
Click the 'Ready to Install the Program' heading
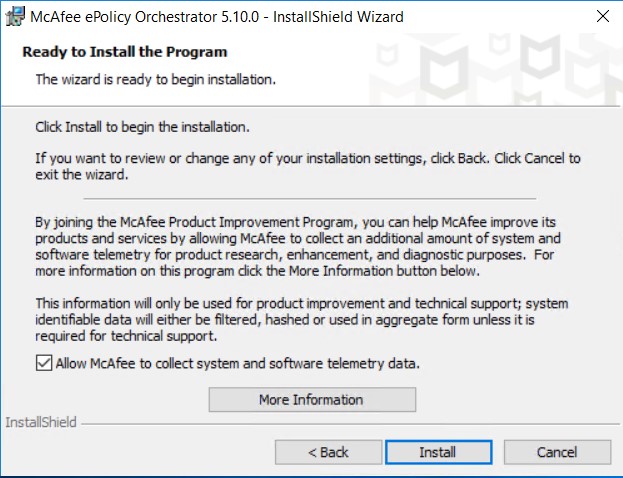click(x=125, y=52)
